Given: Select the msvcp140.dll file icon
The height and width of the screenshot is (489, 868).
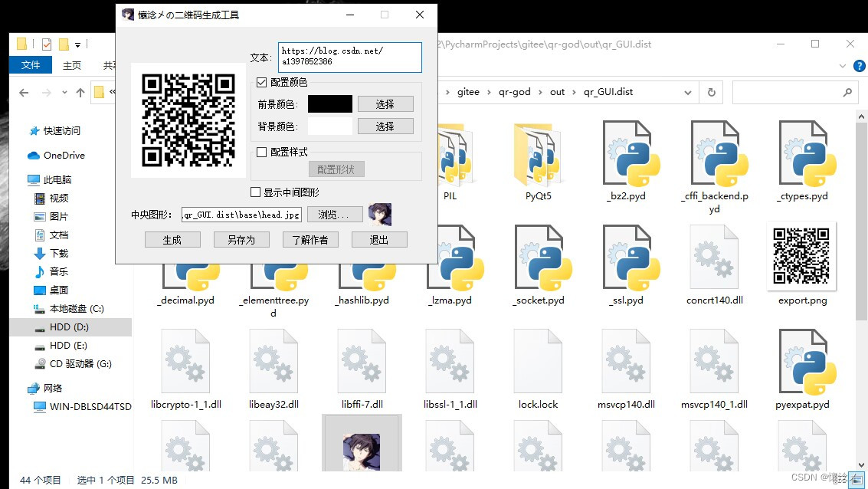Looking at the screenshot, I should point(626,361).
